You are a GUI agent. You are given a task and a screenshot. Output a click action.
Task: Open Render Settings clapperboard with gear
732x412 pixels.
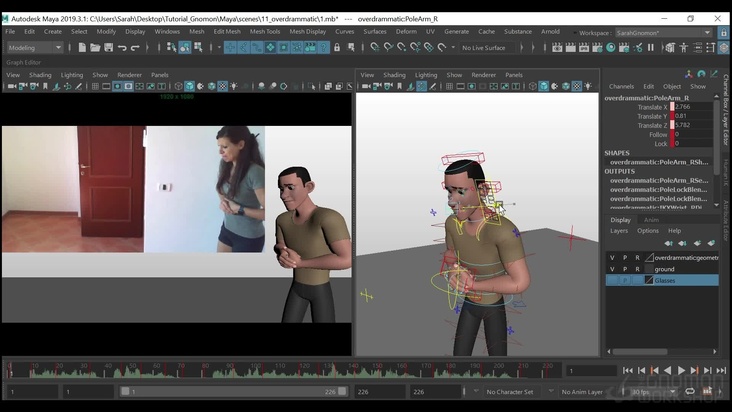[x=597, y=48]
